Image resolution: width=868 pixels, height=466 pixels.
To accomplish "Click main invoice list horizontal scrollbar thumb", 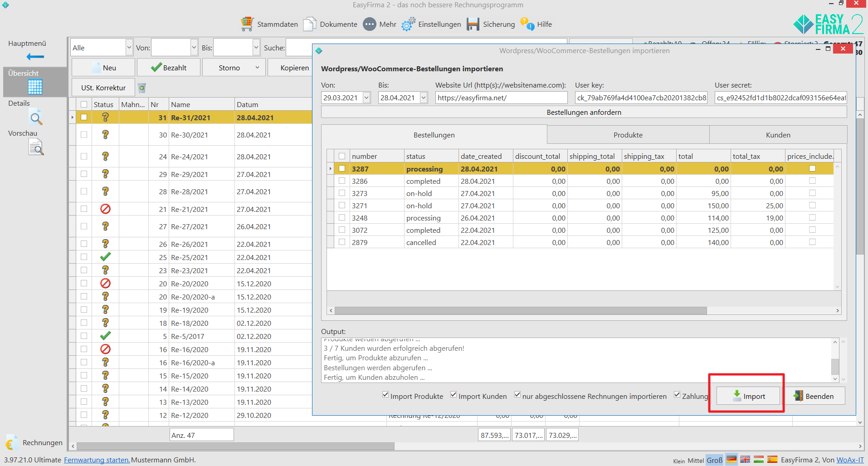I will click(x=235, y=446).
